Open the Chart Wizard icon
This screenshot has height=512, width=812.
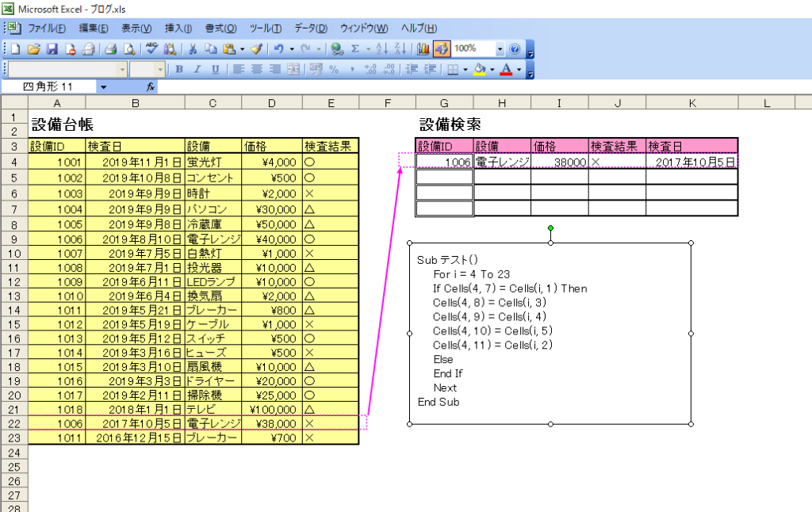[x=423, y=49]
